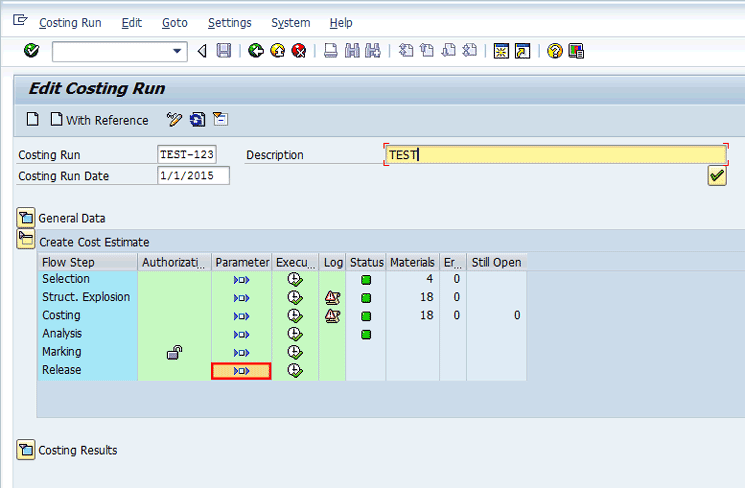Open the Costing Run menu
The width and height of the screenshot is (745, 488).
pos(70,23)
